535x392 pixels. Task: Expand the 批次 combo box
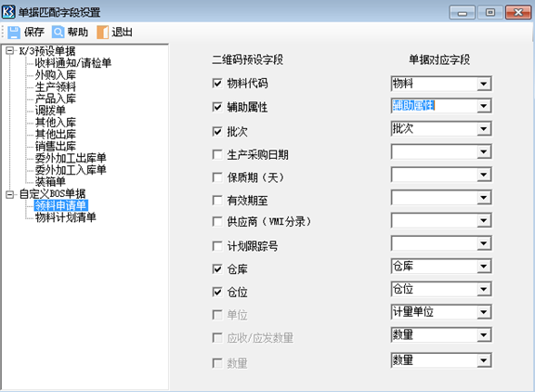[x=484, y=129]
